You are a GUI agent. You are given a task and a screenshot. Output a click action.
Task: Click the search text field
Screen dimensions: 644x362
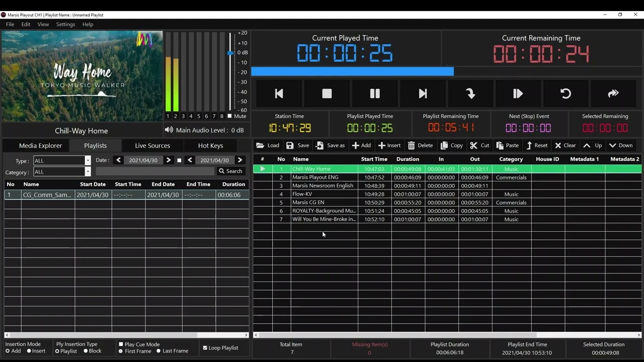pyautogui.click(x=155, y=171)
